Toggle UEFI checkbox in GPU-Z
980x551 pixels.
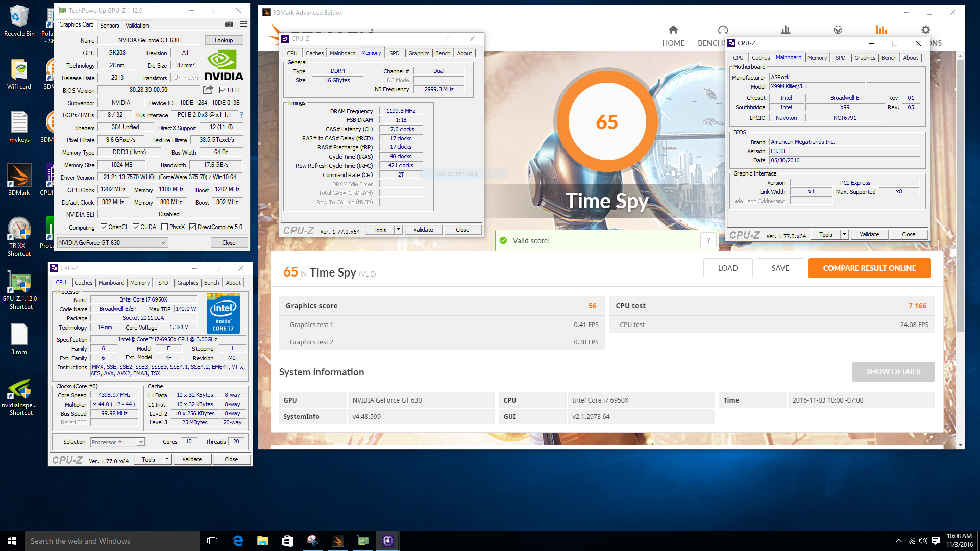223,90
